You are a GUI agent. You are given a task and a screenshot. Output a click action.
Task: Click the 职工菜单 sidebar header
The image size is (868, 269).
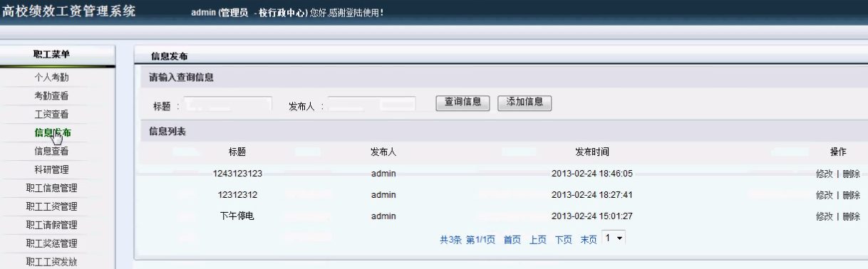click(52, 55)
